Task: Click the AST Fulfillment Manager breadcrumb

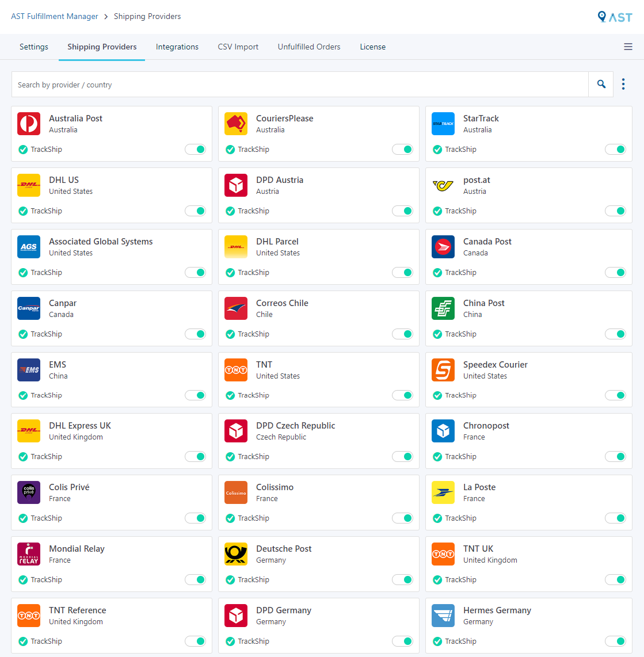Action: (55, 17)
